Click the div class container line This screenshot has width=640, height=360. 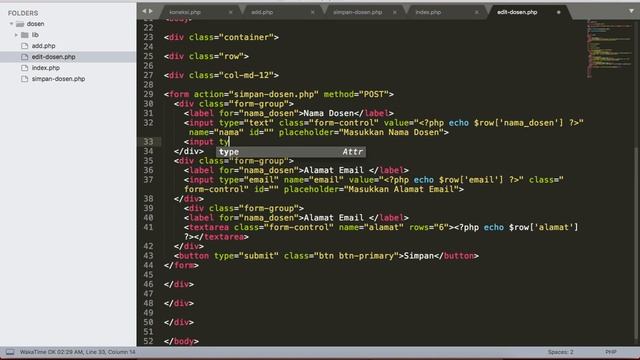221,37
